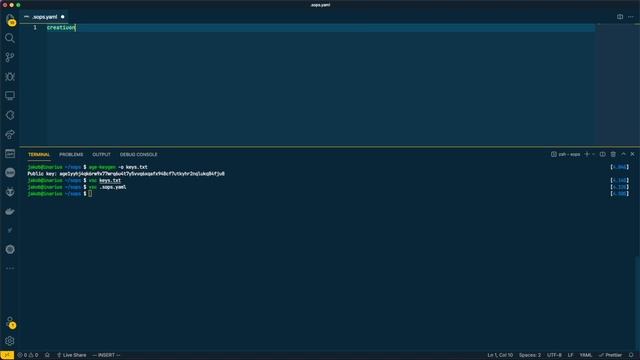640x360 pixels.
Task: Open the Accounts icon in activity bar
Action: pyautogui.click(x=10, y=322)
